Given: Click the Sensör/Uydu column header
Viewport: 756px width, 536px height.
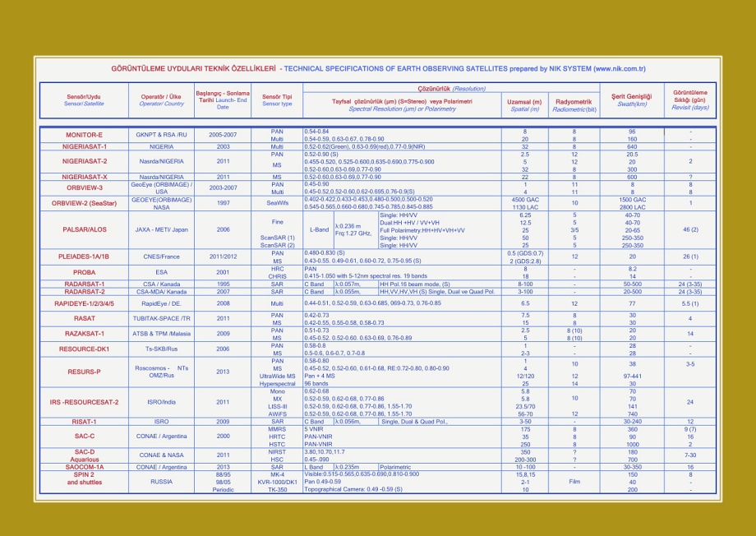Looking at the screenshot, I should pyautogui.click(x=84, y=100).
